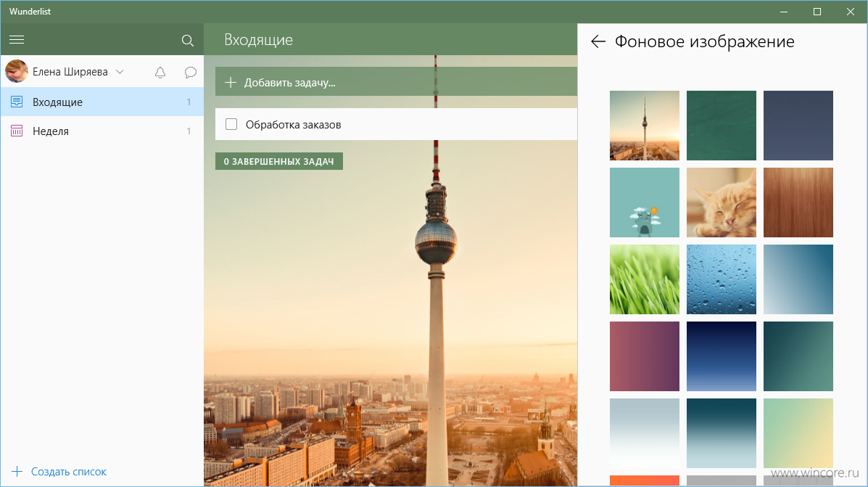Choose the light blue diagonal gradient background
This screenshot has width=868, height=487.
tap(798, 280)
